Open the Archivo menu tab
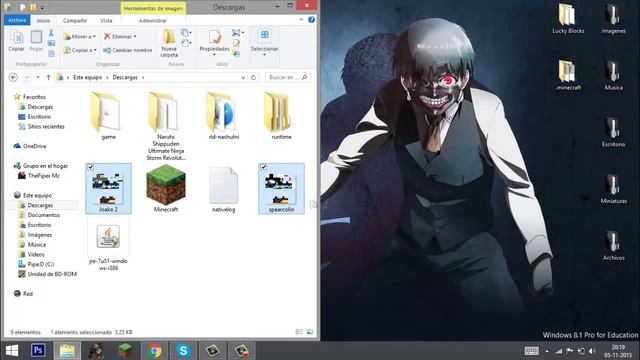The width and height of the screenshot is (640, 360). [x=17, y=20]
